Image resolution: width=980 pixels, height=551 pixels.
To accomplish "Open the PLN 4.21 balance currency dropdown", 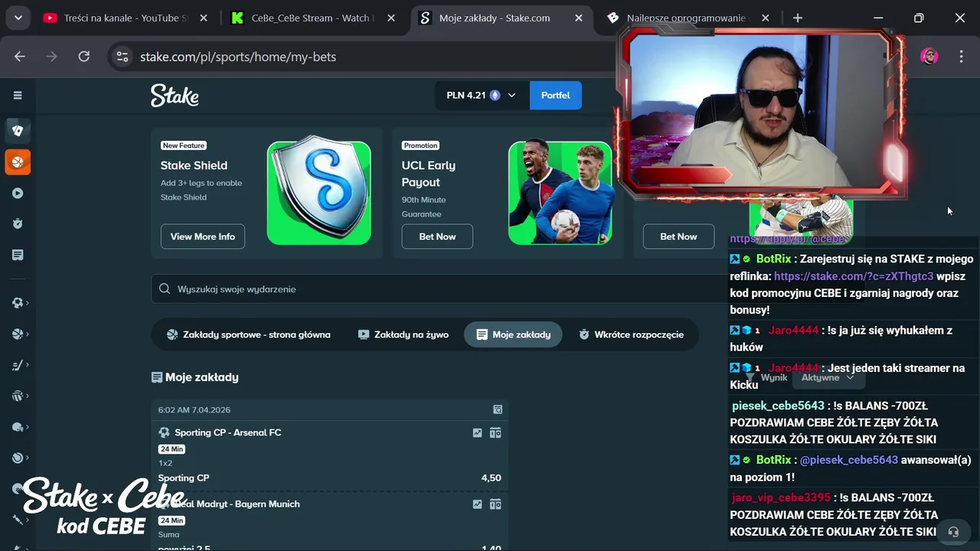I will 482,96.
